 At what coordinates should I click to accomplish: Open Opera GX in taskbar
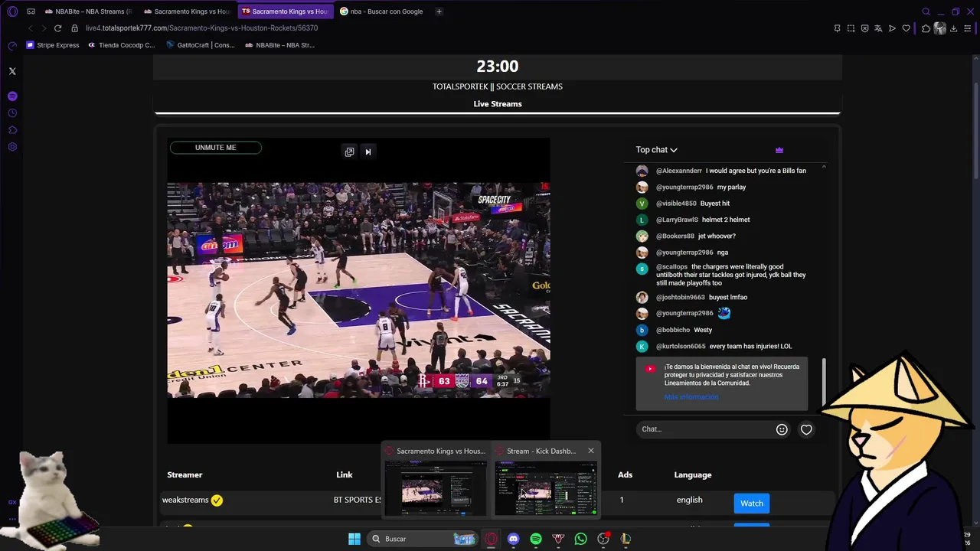point(491,539)
